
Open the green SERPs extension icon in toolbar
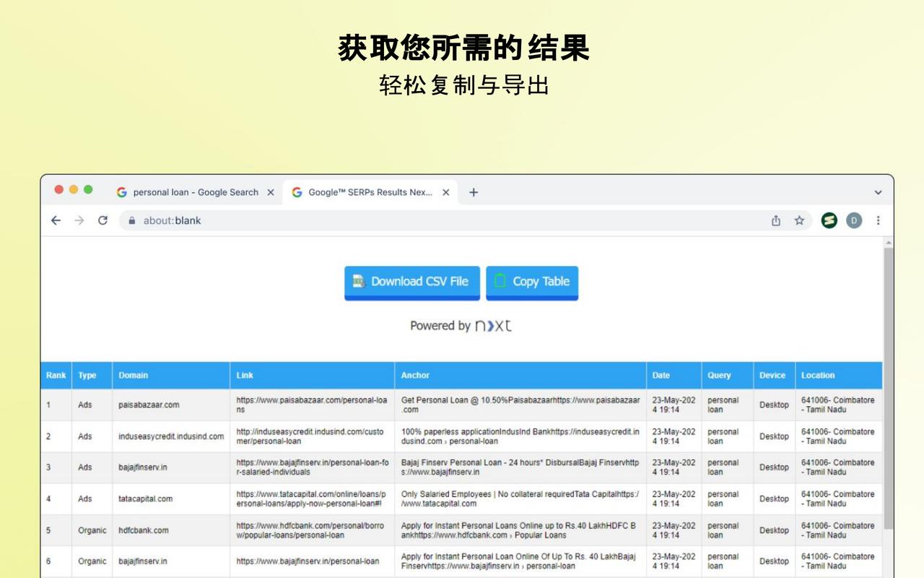tap(830, 220)
